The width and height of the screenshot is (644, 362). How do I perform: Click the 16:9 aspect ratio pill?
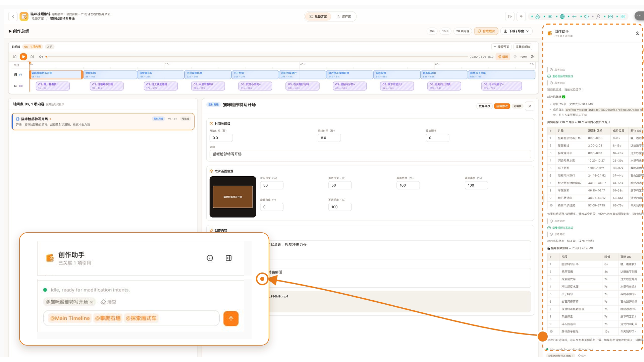445,31
